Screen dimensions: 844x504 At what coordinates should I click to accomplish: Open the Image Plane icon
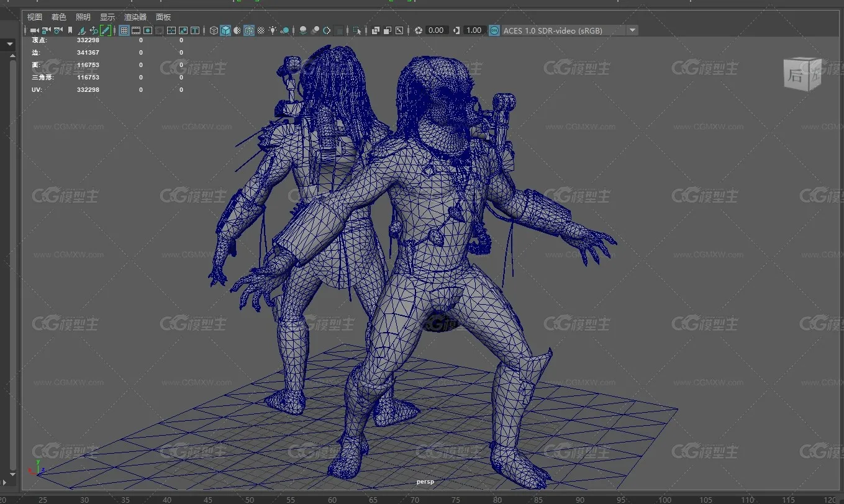coord(82,30)
